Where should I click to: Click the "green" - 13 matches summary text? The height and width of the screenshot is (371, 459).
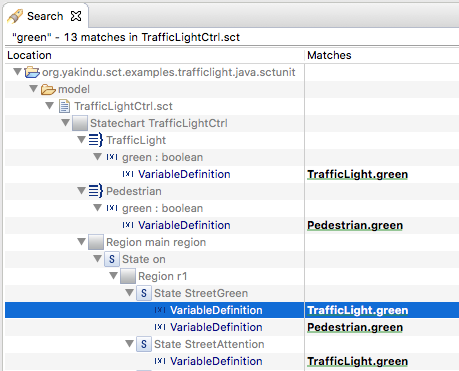(x=126, y=37)
